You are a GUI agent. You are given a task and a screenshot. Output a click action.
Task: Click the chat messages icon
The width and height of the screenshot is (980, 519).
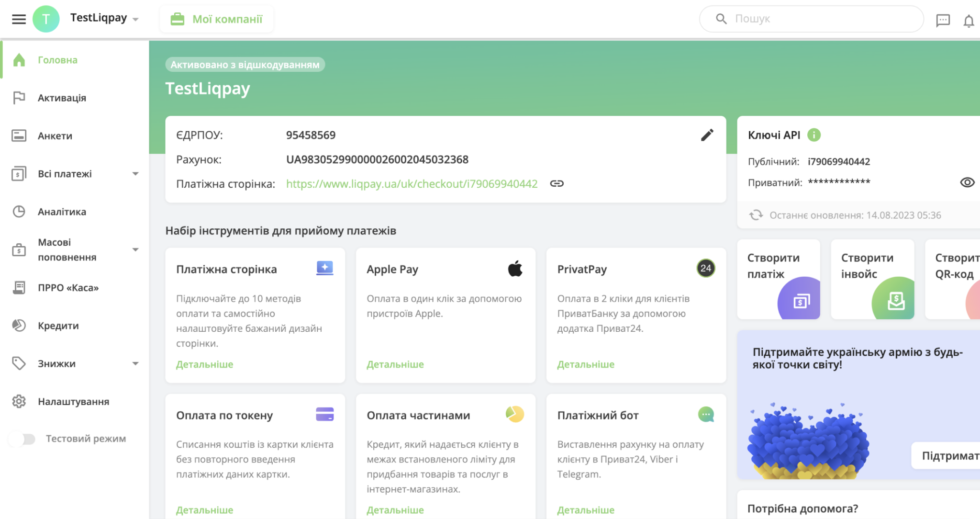[x=943, y=20]
